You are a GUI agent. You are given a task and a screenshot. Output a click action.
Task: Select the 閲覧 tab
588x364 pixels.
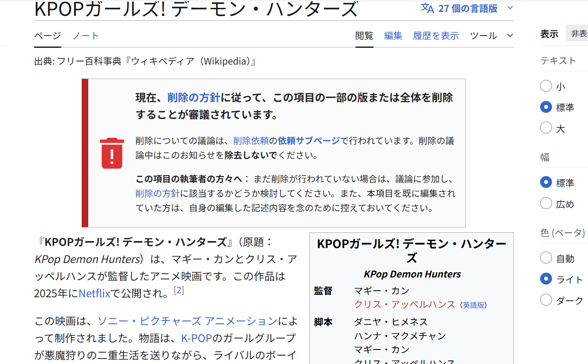364,36
